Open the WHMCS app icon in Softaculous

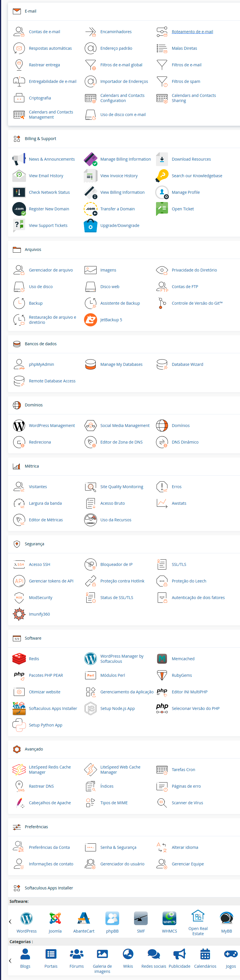tap(169, 918)
